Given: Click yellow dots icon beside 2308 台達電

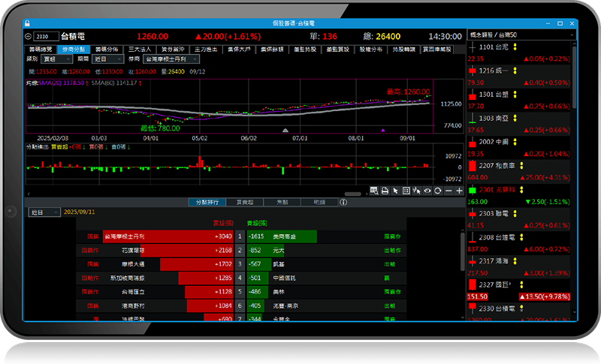Looking at the screenshot, I should (521, 237).
